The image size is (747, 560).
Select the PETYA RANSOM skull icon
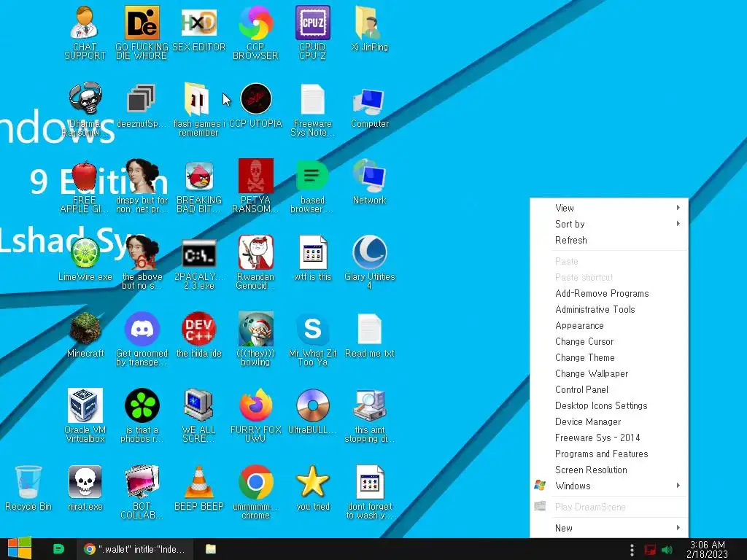[x=256, y=186]
